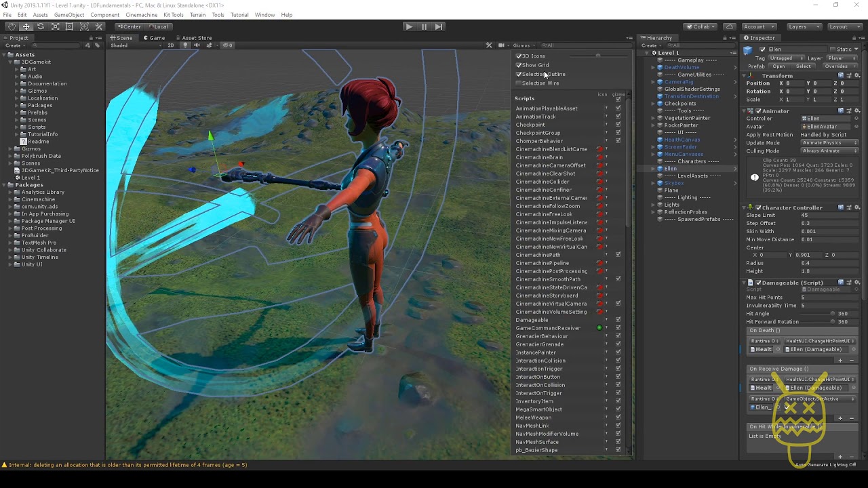Open the Tag dropdown showing Untagged
This screenshot has height=488, width=868.
[x=787, y=58]
